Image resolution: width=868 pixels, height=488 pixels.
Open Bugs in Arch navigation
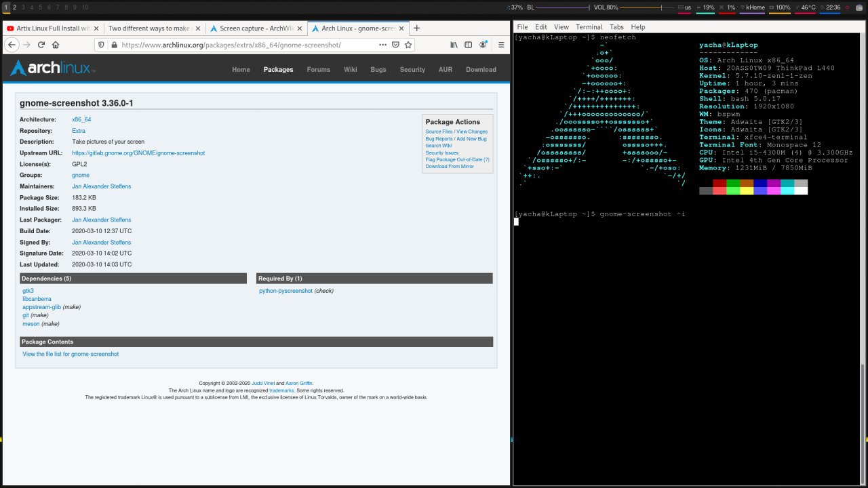[x=378, y=69]
